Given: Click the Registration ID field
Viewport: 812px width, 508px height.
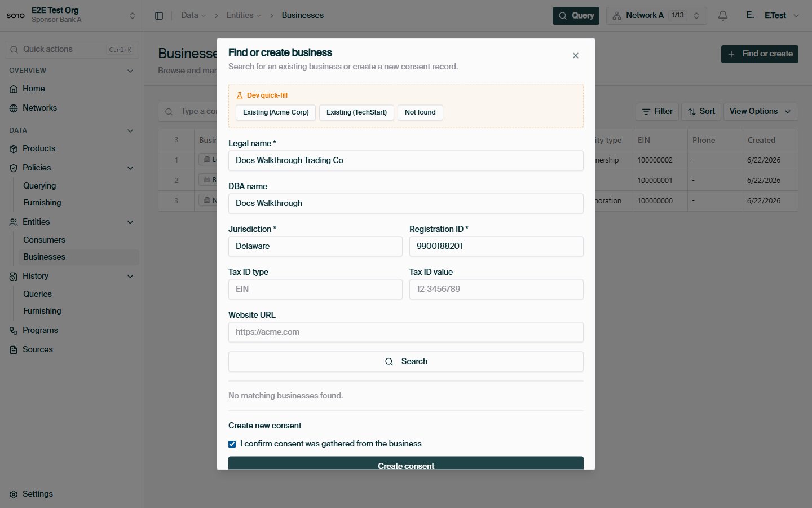Looking at the screenshot, I should point(496,247).
